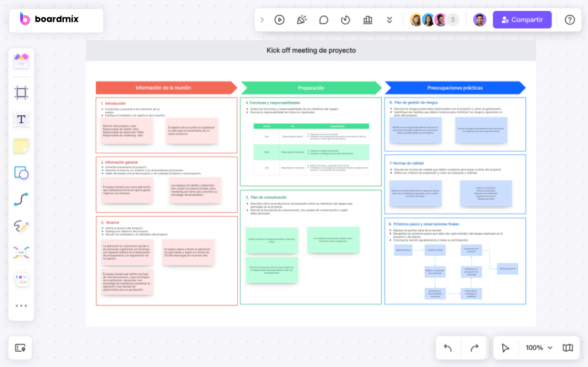Pick the yellow sticky note tool
This screenshot has width=588, height=367.
[x=21, y=146]
